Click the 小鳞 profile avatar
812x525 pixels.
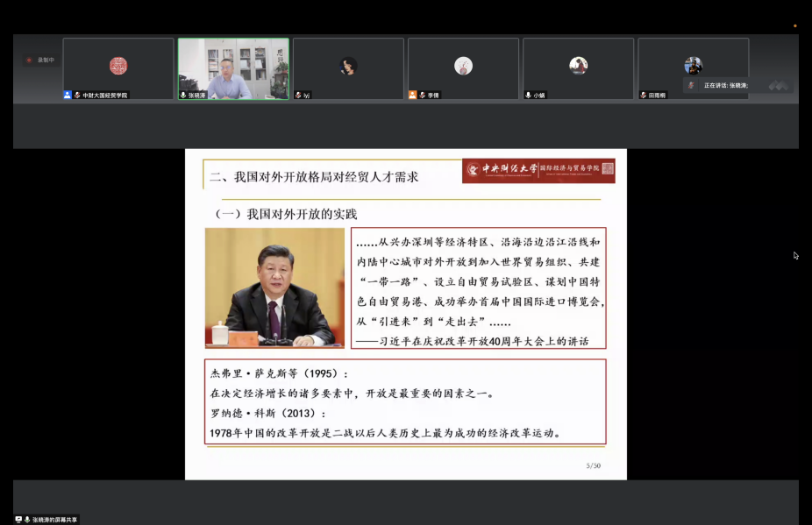578,66
